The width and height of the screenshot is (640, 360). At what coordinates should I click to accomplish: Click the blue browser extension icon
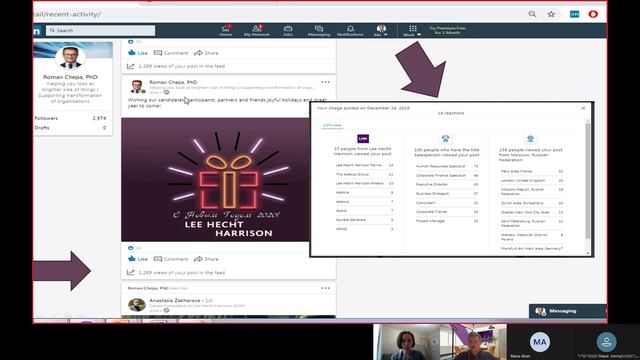coord(574,14)
